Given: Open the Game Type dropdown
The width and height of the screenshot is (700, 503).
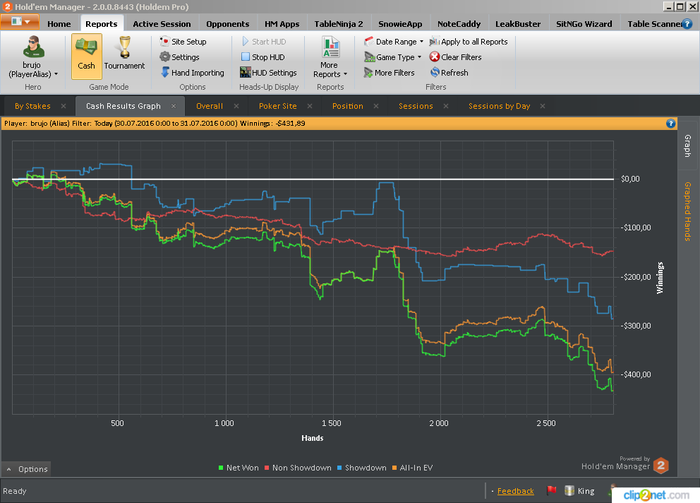Looking at the screenshot, I should (x=396, y=57).
